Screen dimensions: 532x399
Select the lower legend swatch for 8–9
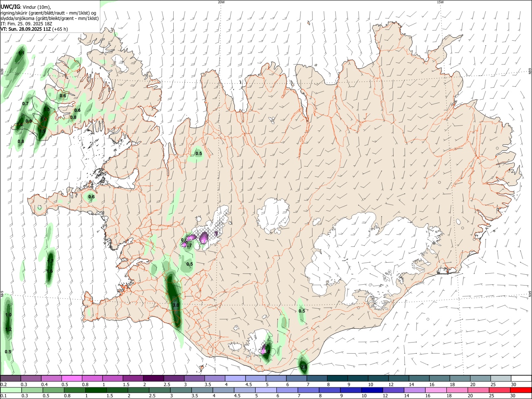(x=330, y=390)
